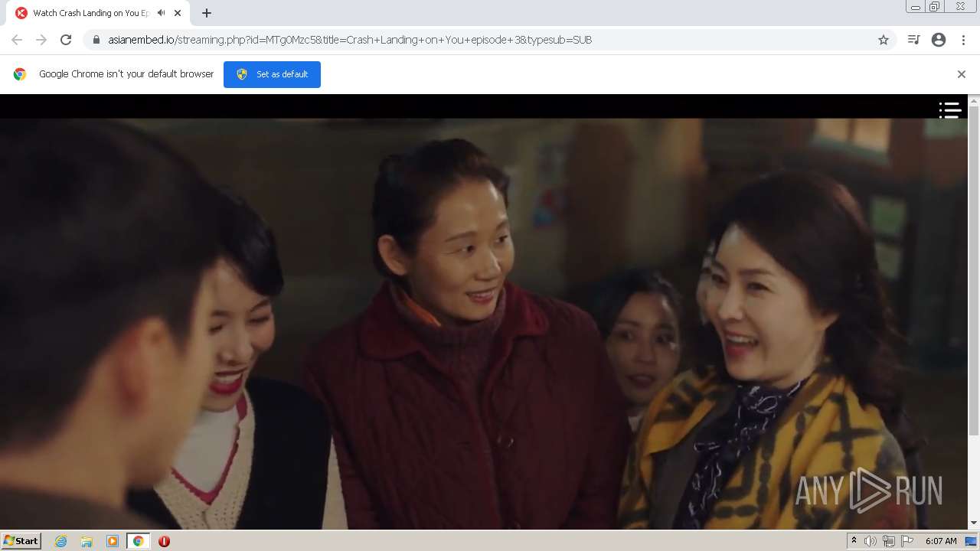Restore down the Chrome window

coord(935,7)
